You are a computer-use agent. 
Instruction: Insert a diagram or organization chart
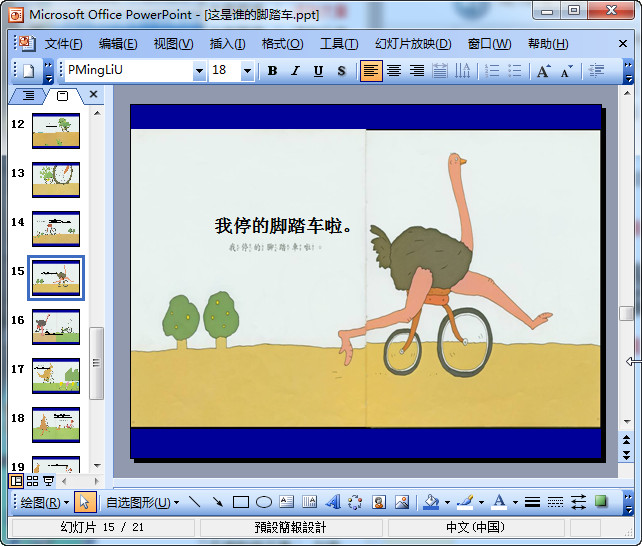[355, 502]
